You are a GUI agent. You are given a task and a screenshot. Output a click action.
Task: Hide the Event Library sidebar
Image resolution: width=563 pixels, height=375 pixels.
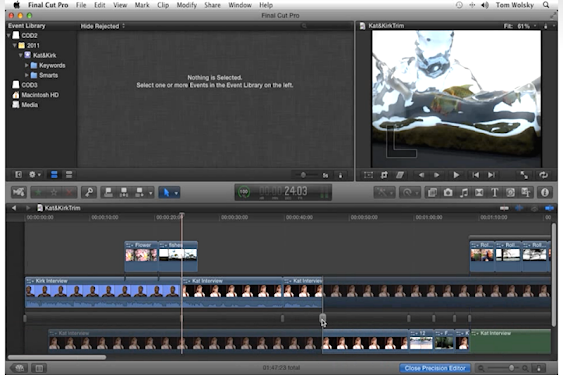point(18,175)
